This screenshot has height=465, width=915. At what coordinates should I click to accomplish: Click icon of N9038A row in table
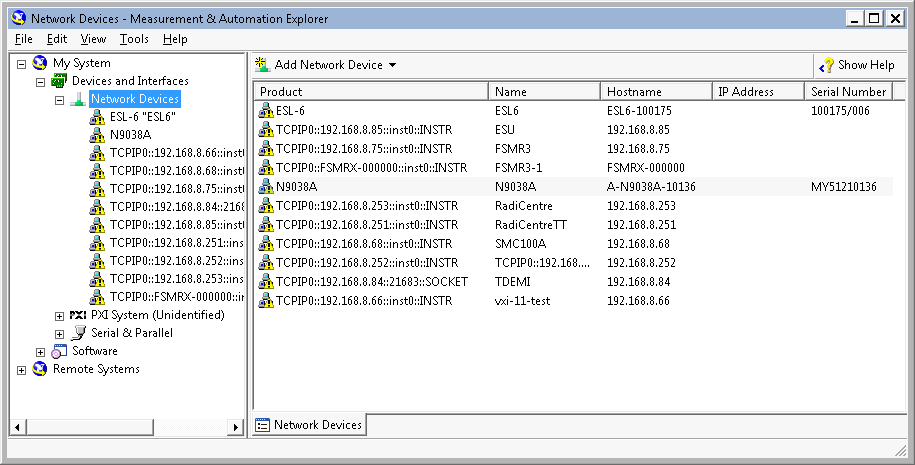(x=266, y=187)
